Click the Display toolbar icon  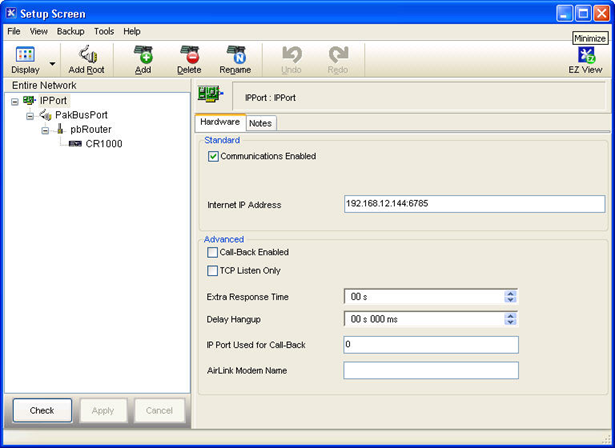click(25, 55)
